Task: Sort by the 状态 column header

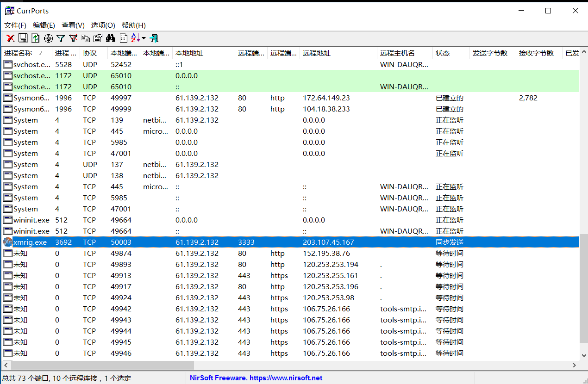Action: coord(451,53)
